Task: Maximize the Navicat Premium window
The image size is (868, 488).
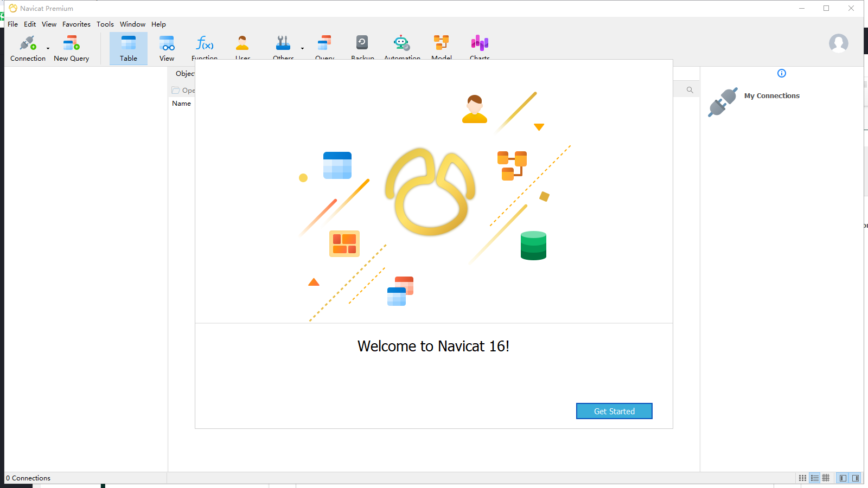Action: point(826,8)
